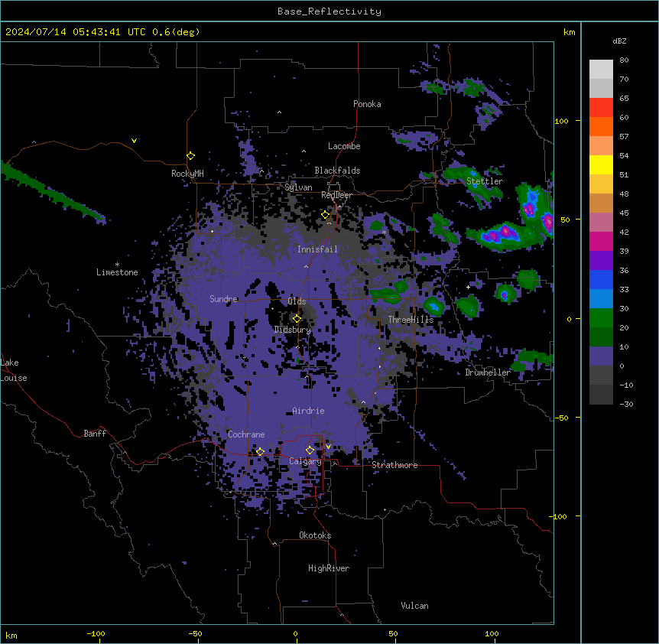This screenshot has width=659, height=644.
Task: Click the Sylvan label
Action: (x=298, y=187)
